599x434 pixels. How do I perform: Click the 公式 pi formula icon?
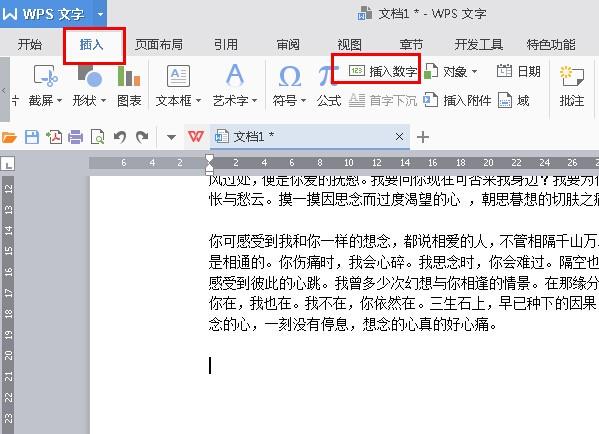pyautogui.click(x=328, y=75)
